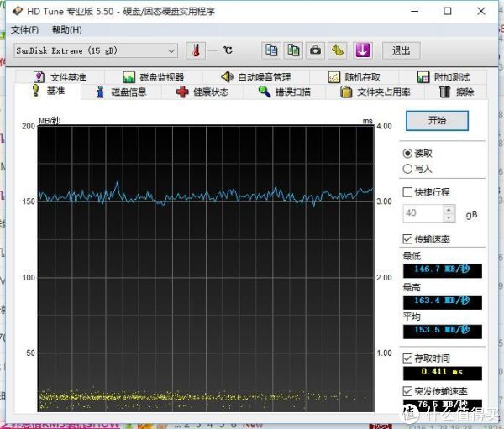The image size is (504, 429).
Task: Click the maximum speed value 163.4
Action: coord(443,302)
